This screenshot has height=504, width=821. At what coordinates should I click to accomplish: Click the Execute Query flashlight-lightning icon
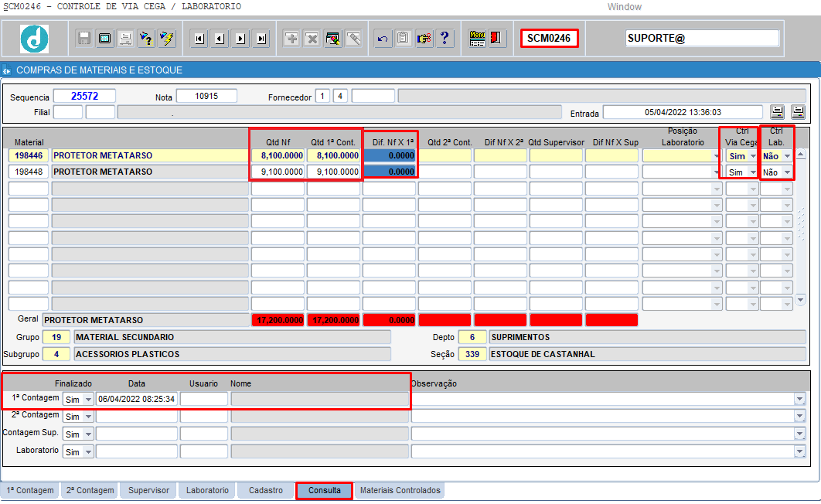167,38
